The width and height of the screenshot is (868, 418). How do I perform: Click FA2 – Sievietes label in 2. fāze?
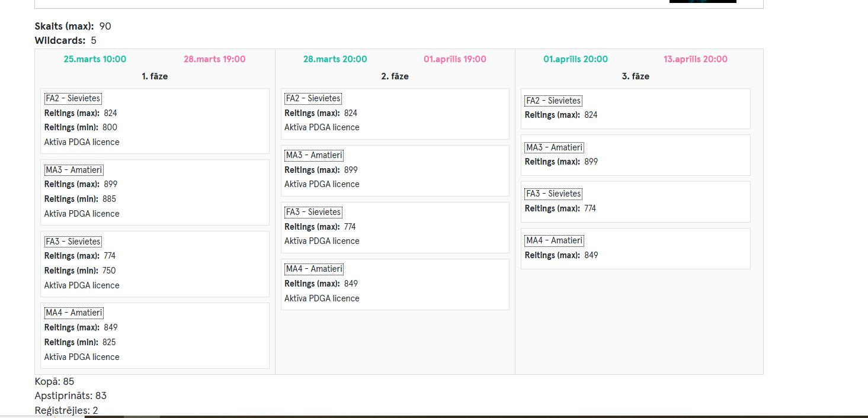313,98
